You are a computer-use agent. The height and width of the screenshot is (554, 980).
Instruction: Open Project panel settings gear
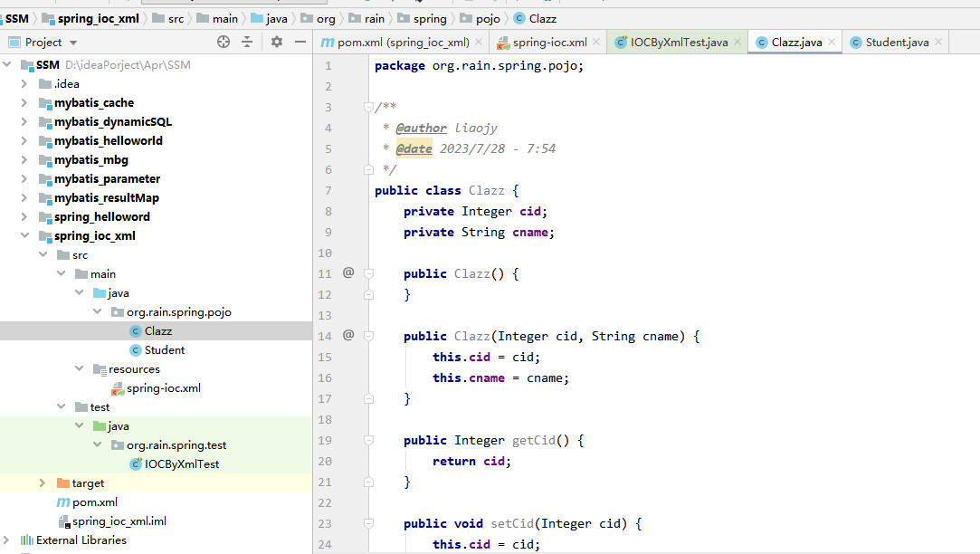[277, 42]
